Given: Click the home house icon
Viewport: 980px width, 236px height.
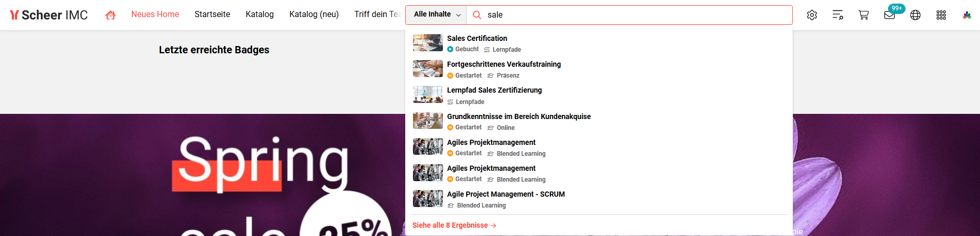Looking at the screenshot, I should click(110, 15).
